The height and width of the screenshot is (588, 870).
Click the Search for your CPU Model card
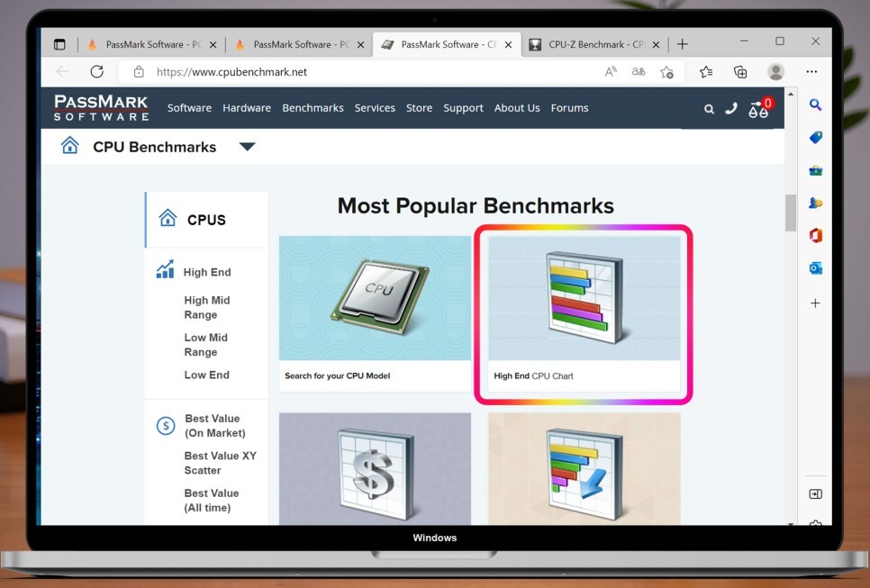375,313
